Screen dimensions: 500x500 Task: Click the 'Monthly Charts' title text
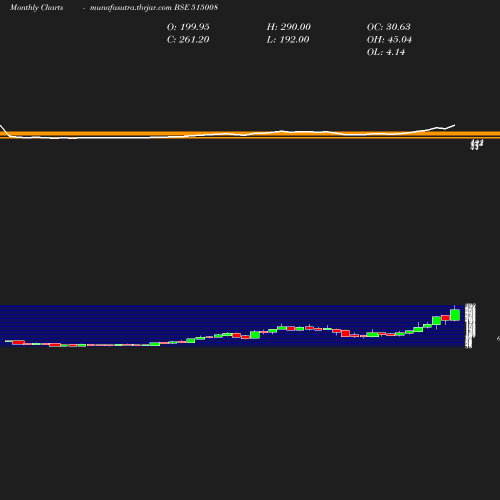[x=36, y=8]
